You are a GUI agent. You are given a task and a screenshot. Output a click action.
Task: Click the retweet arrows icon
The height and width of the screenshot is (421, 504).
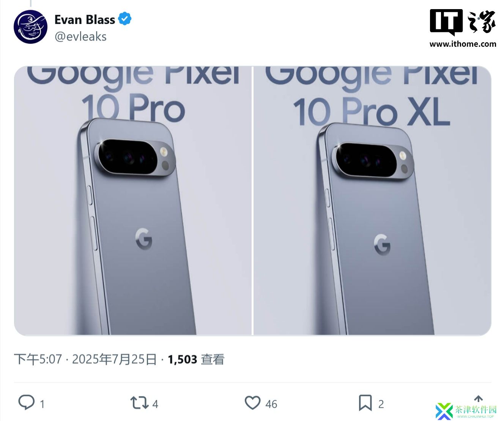point(139,403)
